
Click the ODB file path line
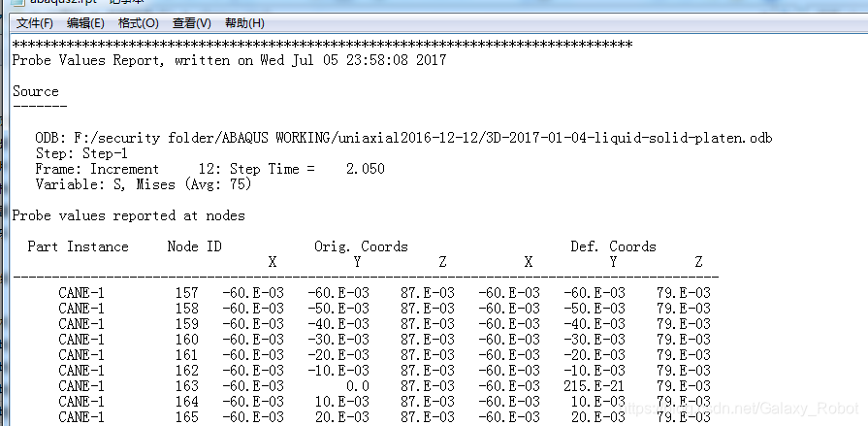click(x=403, y=138)
